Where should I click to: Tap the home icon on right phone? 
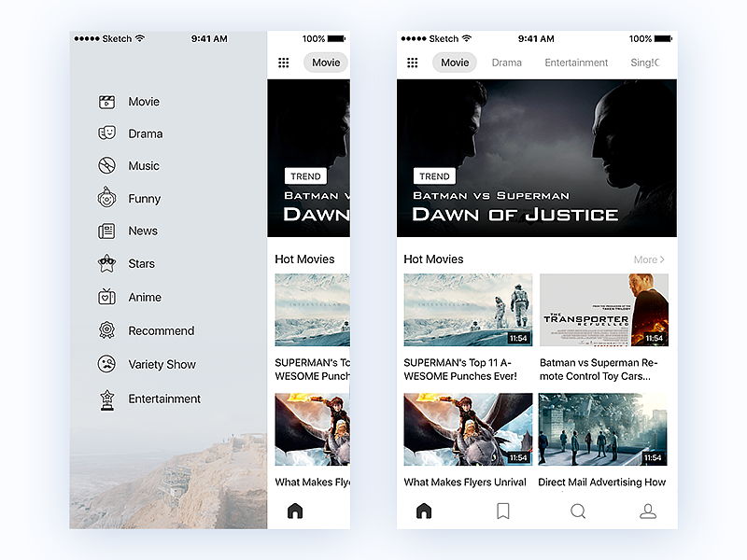pos(424,511)
